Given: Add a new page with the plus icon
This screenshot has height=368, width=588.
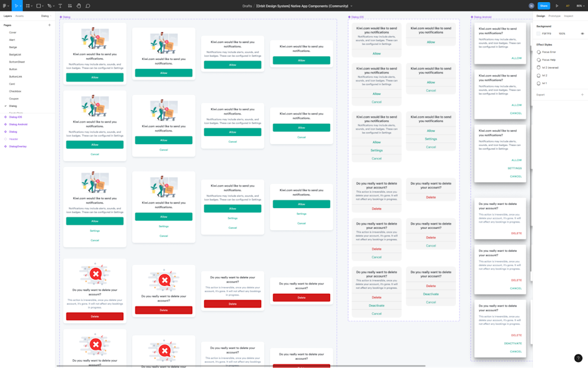Looking at the screenshot, I should 49,25.
